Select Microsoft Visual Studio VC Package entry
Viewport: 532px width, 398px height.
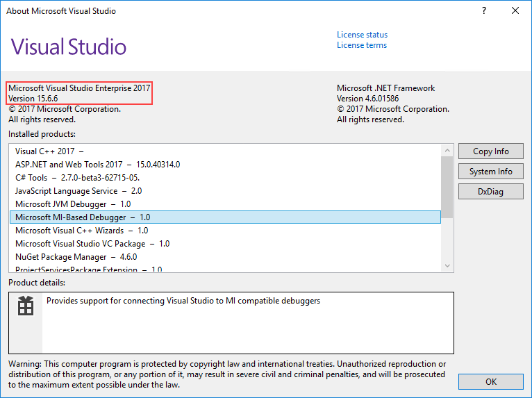pos(225,244)
